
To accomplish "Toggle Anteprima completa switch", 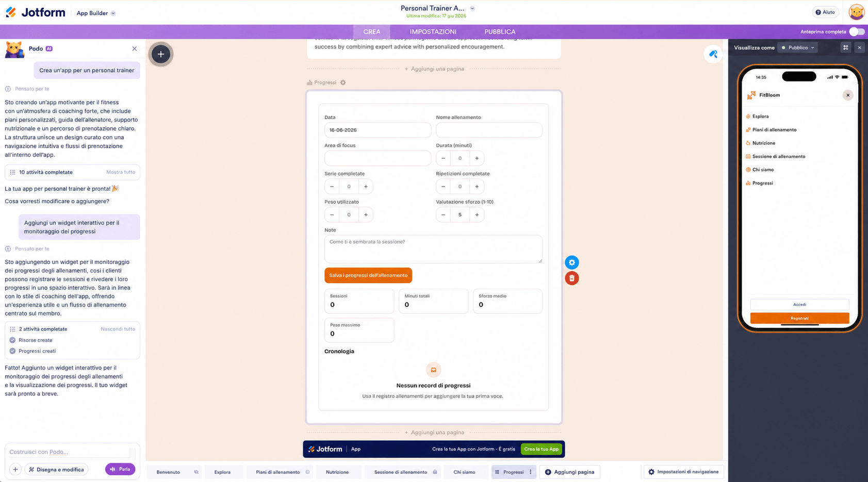I will (x=857, y=31).
